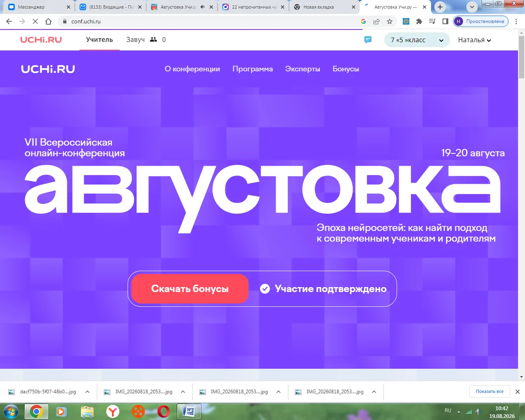The width and height of the screenshot is (525, 420).
Task: Click the Chrome three-dot menu
Action: (x=516, y=21)
